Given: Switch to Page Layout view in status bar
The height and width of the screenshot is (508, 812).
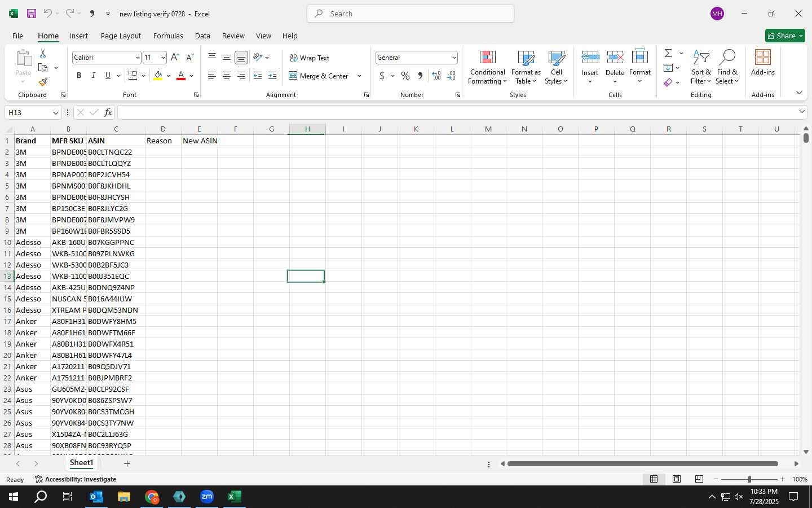Looking at the screenshot, I should click(x=676, y=479).
